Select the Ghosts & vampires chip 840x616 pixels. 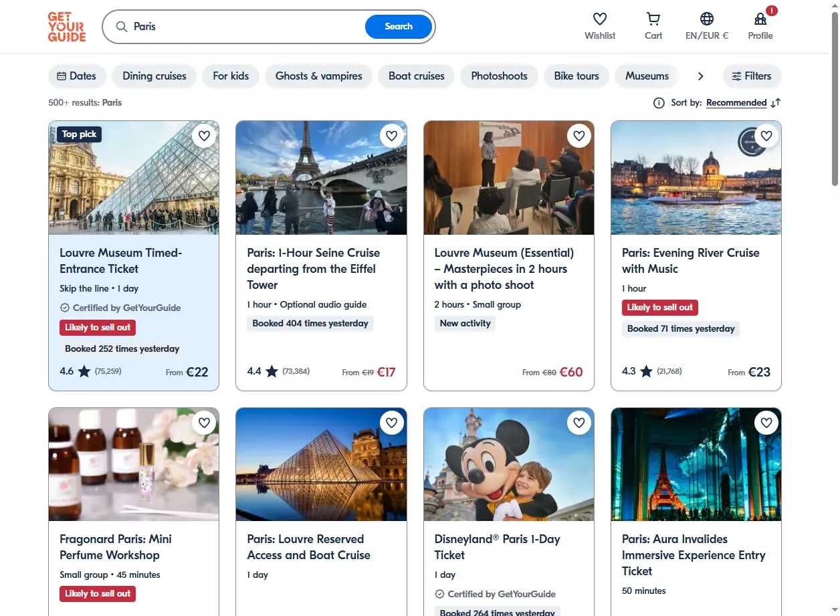(x=319, y=76)
